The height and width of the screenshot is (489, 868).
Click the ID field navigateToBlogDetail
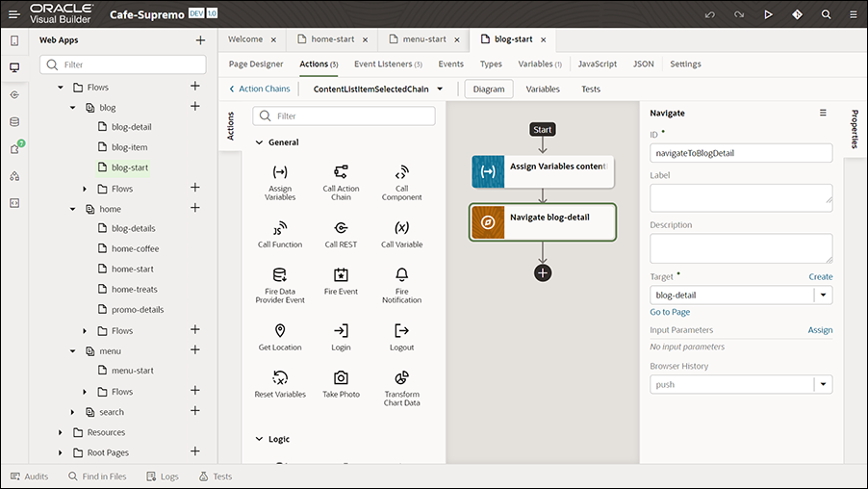point(741,153)
